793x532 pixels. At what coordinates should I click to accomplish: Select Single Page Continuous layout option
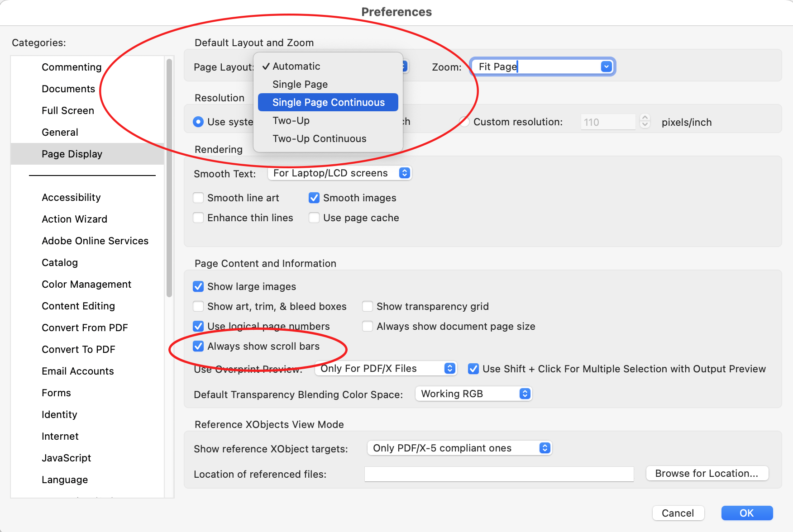click(x=328, y=102)
